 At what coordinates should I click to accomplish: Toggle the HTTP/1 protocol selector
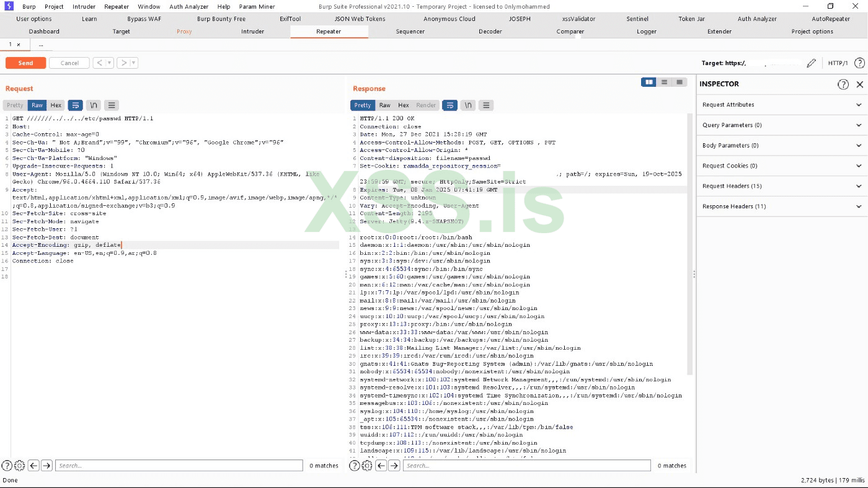pos(838,63)
